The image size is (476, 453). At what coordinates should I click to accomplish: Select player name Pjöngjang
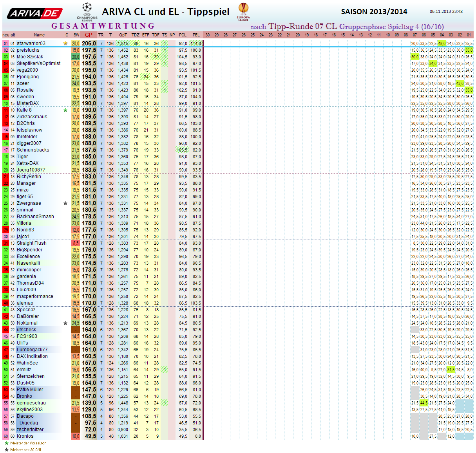click(28, 77)
